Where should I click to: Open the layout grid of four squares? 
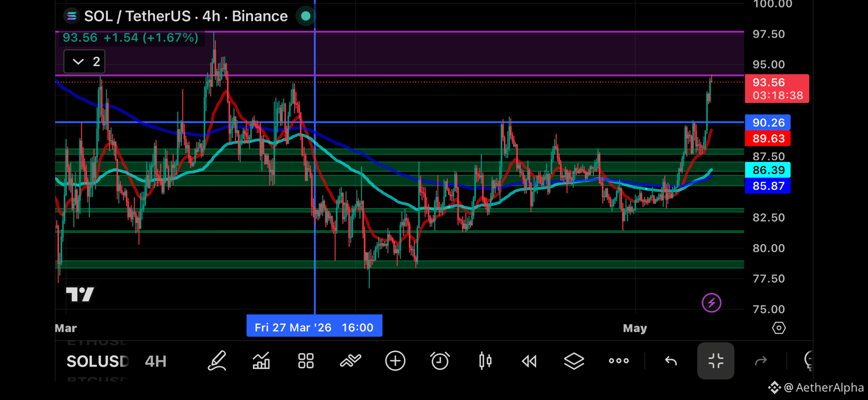tap(306, 361)
